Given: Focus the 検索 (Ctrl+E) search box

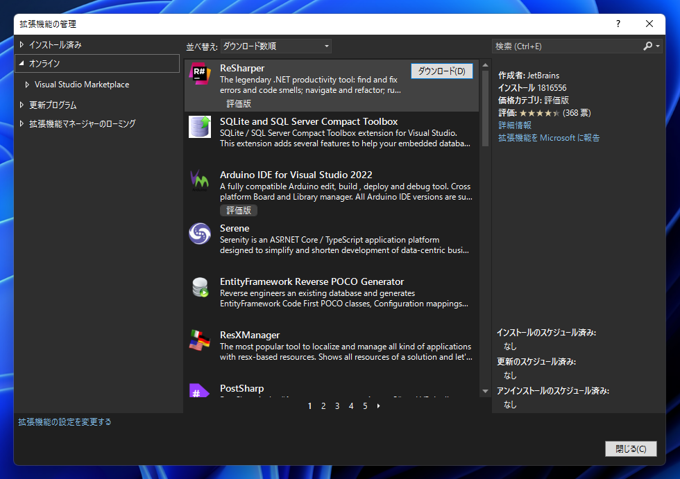Looking at the screenshot, I should 567,46.
